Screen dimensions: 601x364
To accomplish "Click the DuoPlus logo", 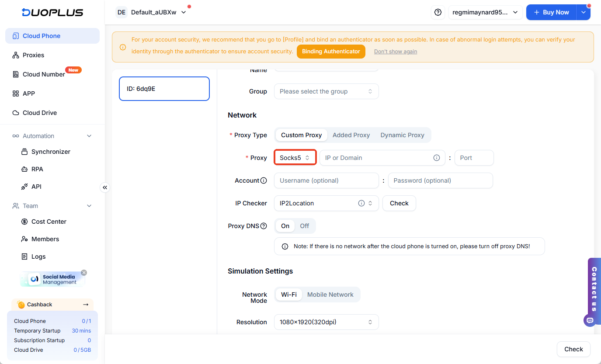I will click(x=52, y=12).
